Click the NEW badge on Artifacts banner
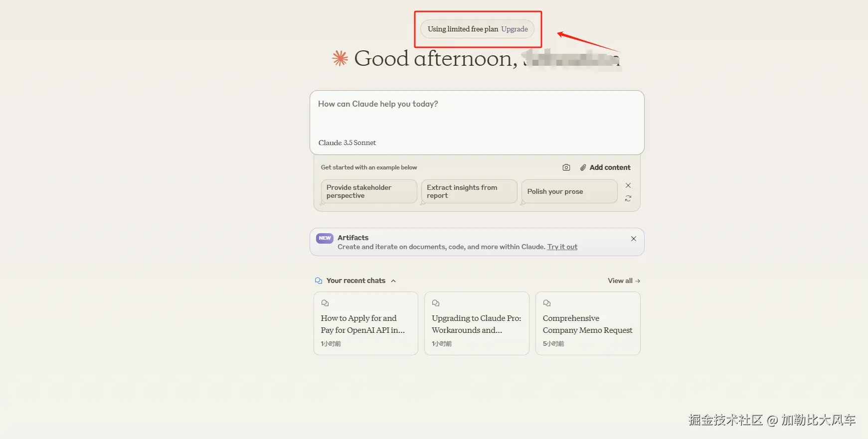868x439 pixels. pyautogui.click(x=325, y=238)
